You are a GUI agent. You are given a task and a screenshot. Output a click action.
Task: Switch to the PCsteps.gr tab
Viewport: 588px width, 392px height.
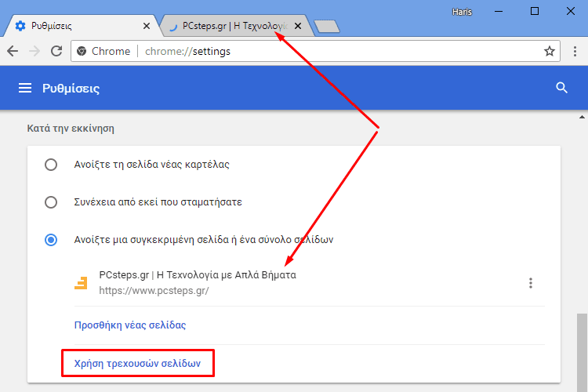click(x=236, y=26)
